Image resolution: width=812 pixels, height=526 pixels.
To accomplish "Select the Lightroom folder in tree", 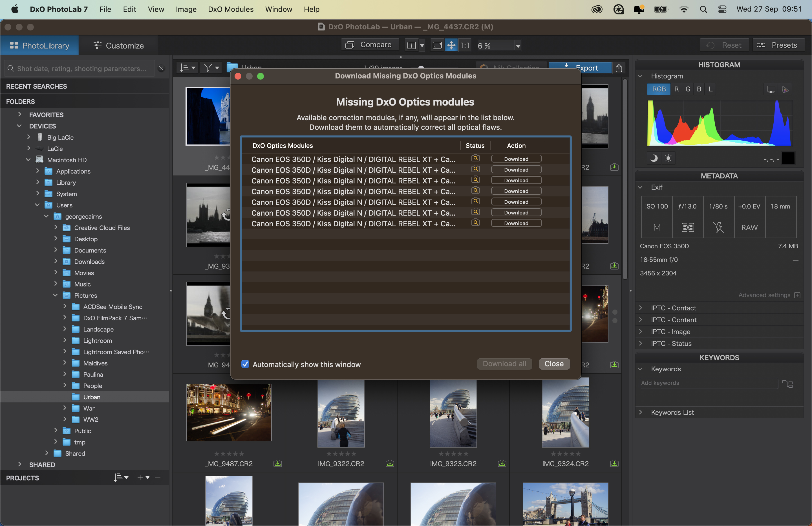I will (x=97, y=341).
